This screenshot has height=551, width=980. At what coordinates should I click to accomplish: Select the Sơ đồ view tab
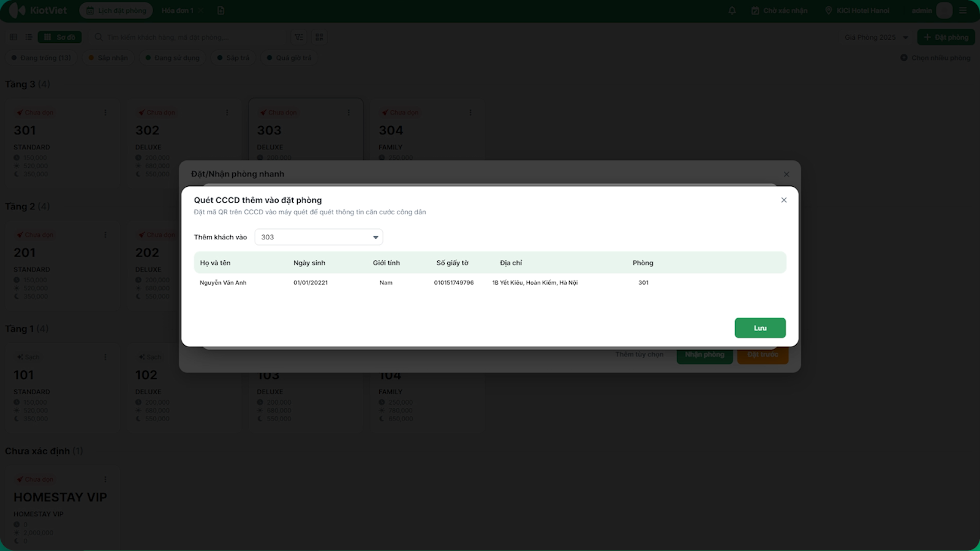60,37
